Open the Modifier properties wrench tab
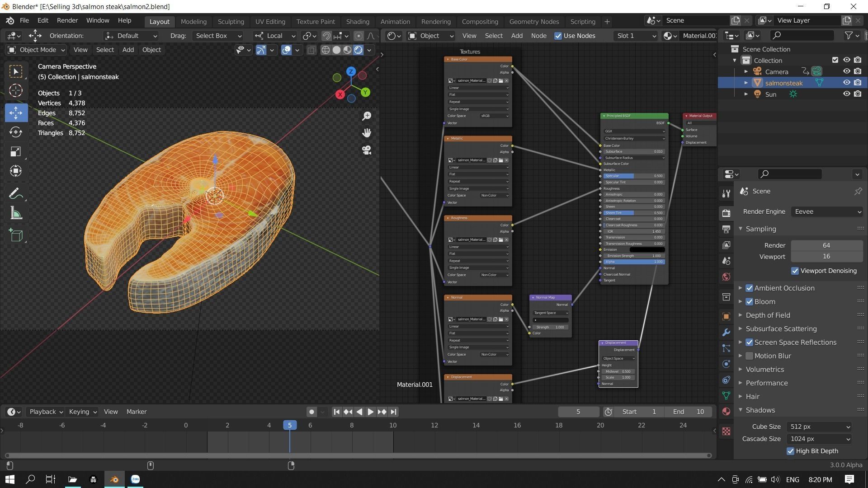This screenshot has width=868, height=488. click(726, 333)
